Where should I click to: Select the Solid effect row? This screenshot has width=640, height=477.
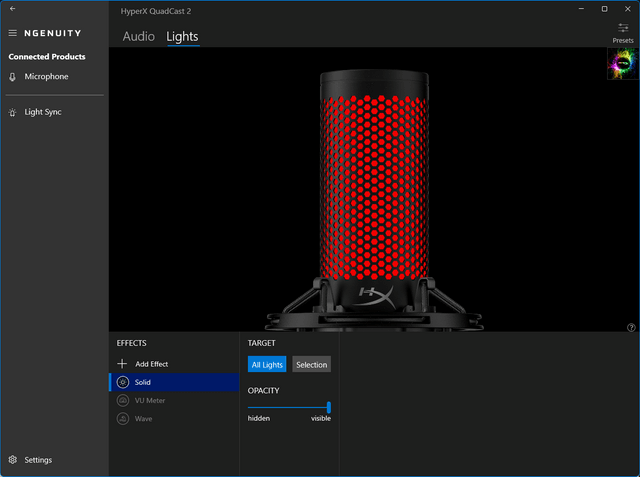click(x=174, y=382)
